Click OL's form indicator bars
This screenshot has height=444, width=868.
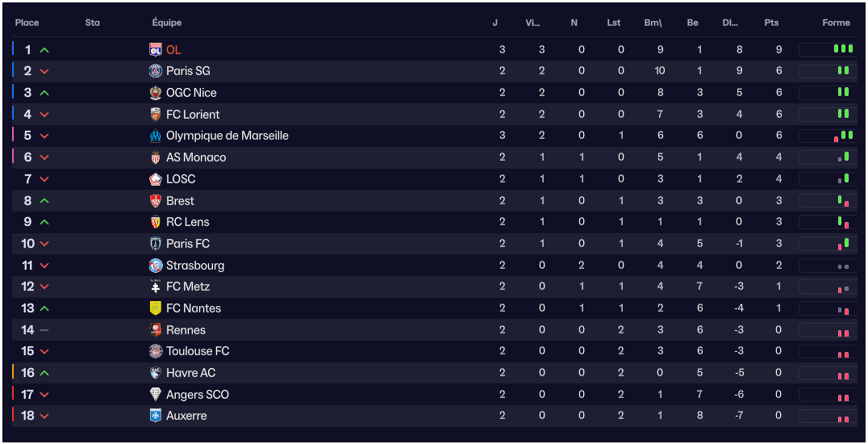click(x=842, y=49)
